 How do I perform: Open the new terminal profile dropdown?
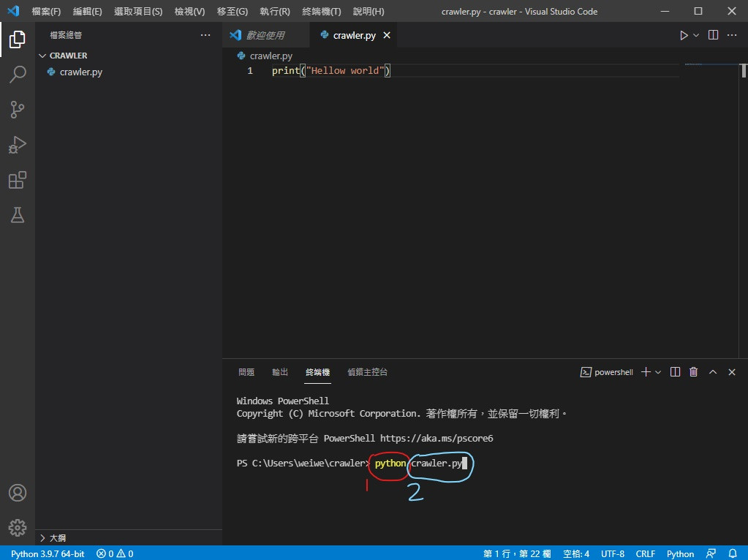point(658,372)
